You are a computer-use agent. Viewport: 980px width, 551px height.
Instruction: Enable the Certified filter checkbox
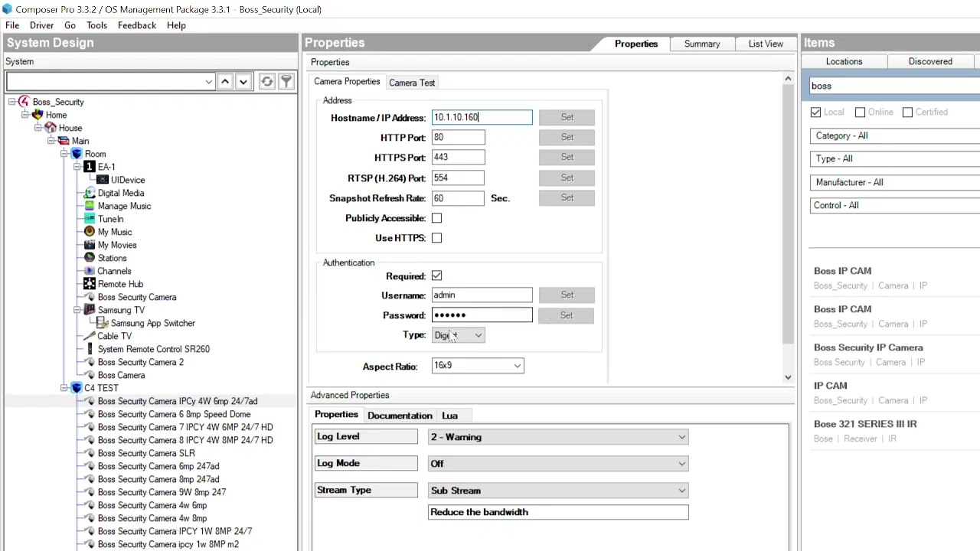tap(907, 112)
